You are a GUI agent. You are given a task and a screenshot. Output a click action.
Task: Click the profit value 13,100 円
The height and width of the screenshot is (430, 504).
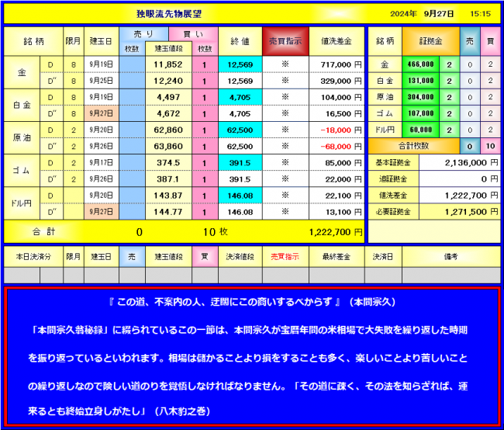tap(337, 212)
